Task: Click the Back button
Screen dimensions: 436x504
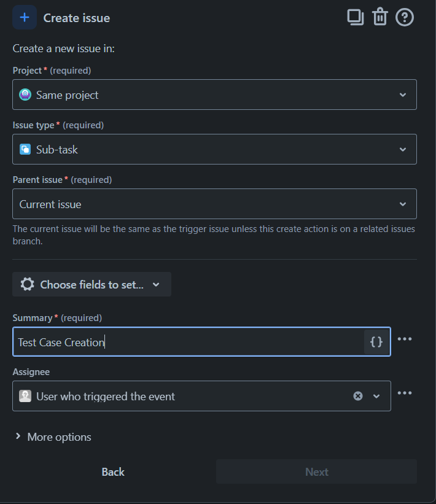Action: pyautogui.click(x=113, y=471)
